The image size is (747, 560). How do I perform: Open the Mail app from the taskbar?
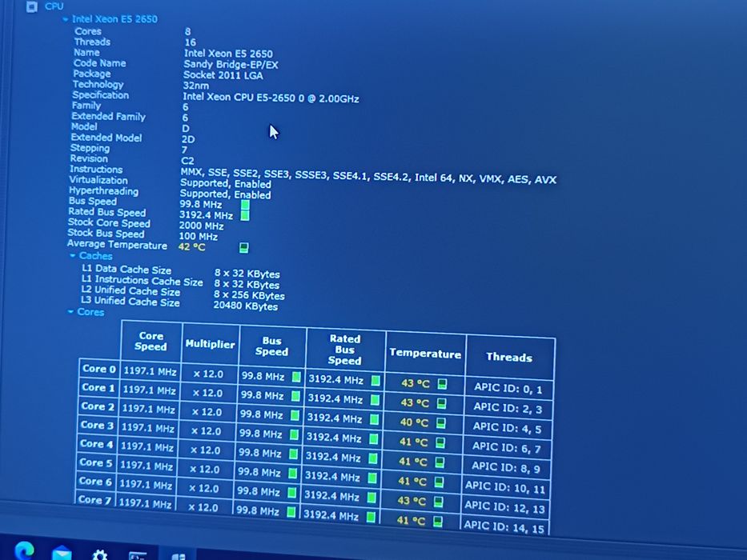[62, 554]
